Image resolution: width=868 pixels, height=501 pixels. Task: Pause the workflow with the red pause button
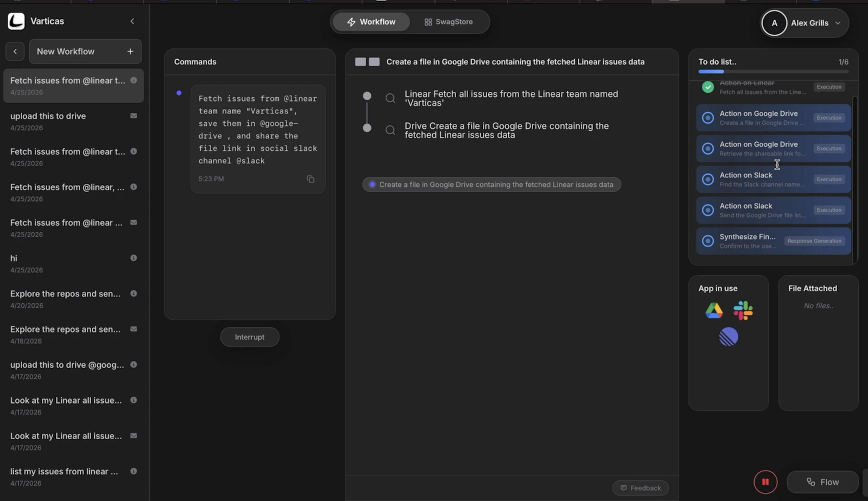click(765, 482)
